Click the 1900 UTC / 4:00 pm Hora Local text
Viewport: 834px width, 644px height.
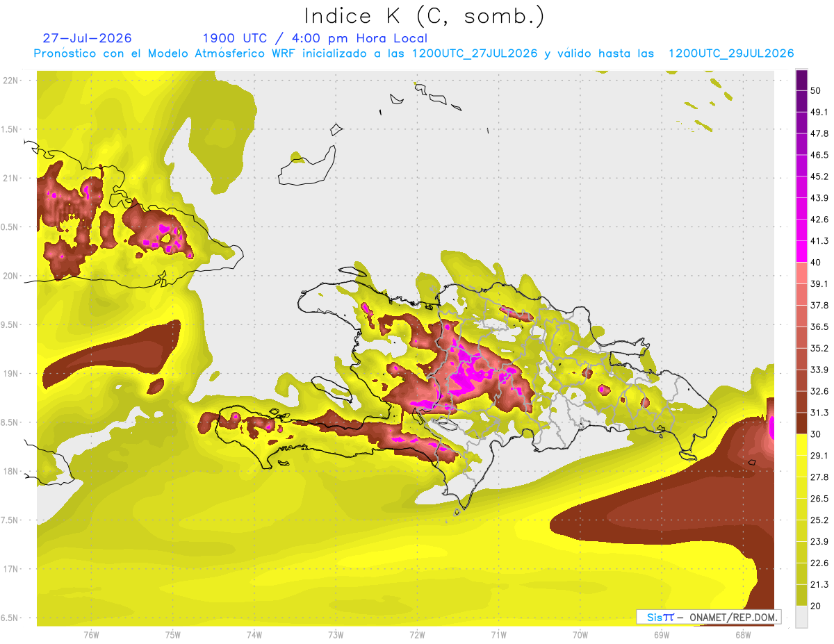315,38
